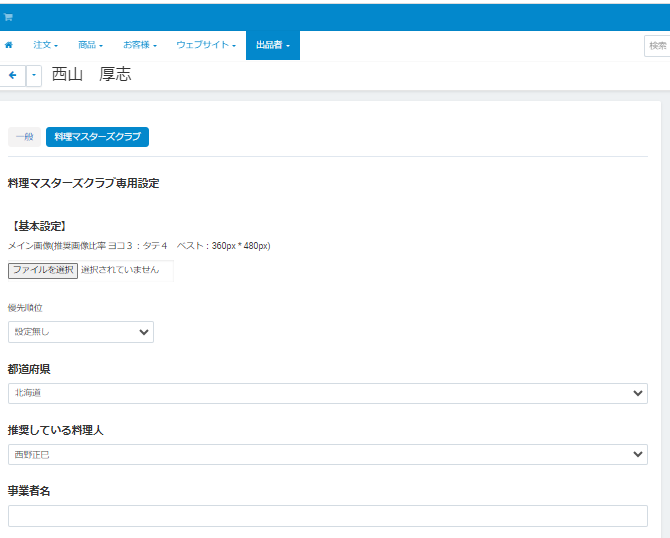Image resolution: width=670 pixels, height=538 pixels.
Task: Click the 検索 search field
Action: [657, 46]
